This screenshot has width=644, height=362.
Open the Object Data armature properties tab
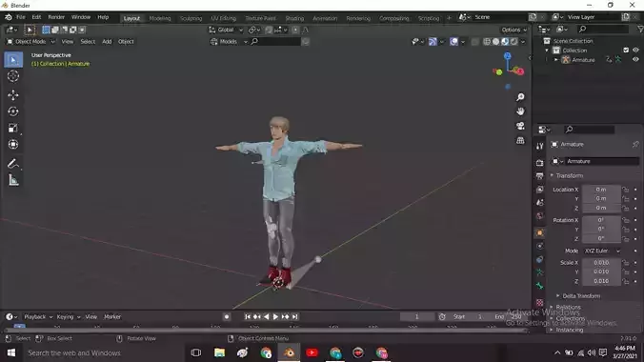click(539, 272)
